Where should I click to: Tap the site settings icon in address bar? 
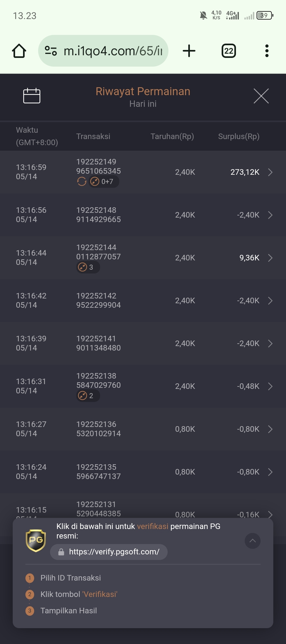tap(51, 51)
